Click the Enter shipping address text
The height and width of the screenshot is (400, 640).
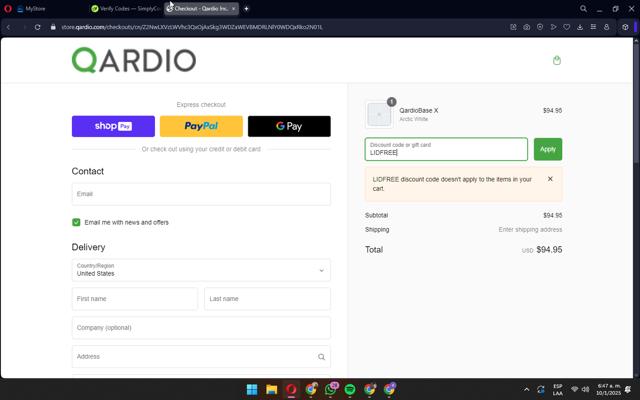(x=530, y=230)
